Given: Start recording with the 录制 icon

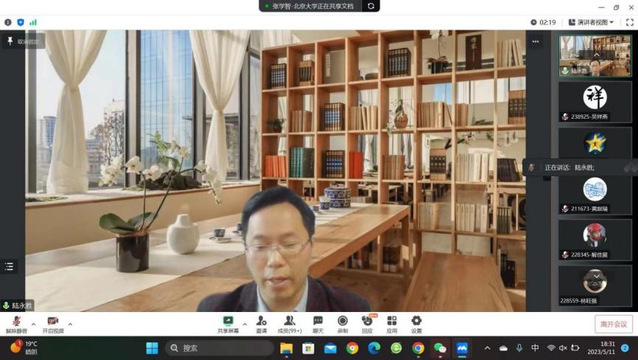Looking at the screenshot, I should point(343,325).
